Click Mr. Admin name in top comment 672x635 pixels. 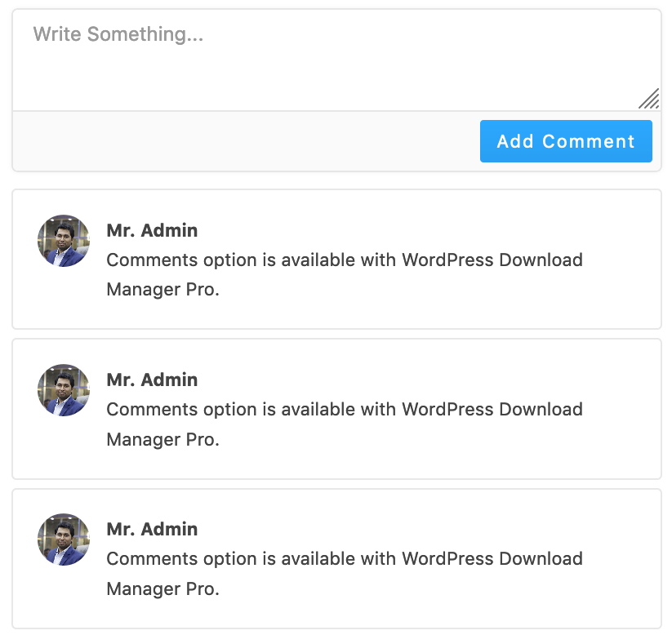click(152, 230)
